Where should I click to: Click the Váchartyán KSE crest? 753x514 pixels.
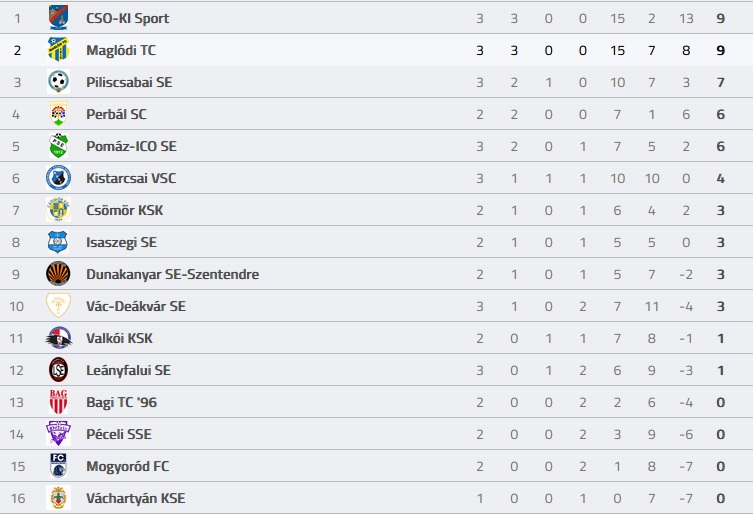coord(58,498)
